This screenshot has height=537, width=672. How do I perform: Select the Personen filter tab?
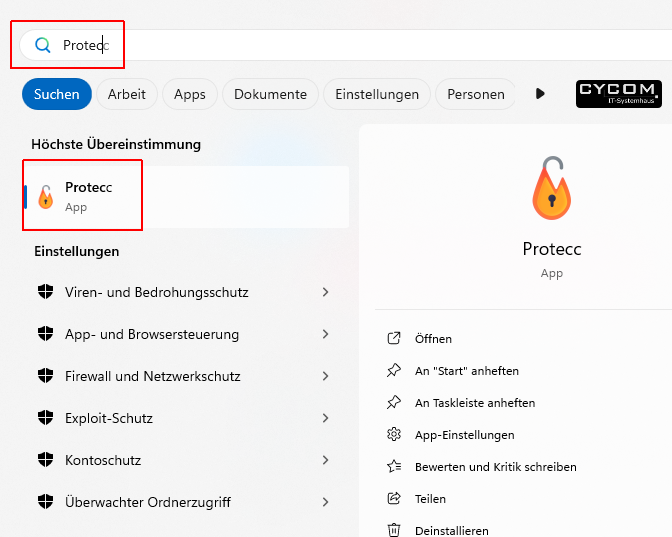pos(476,94)
